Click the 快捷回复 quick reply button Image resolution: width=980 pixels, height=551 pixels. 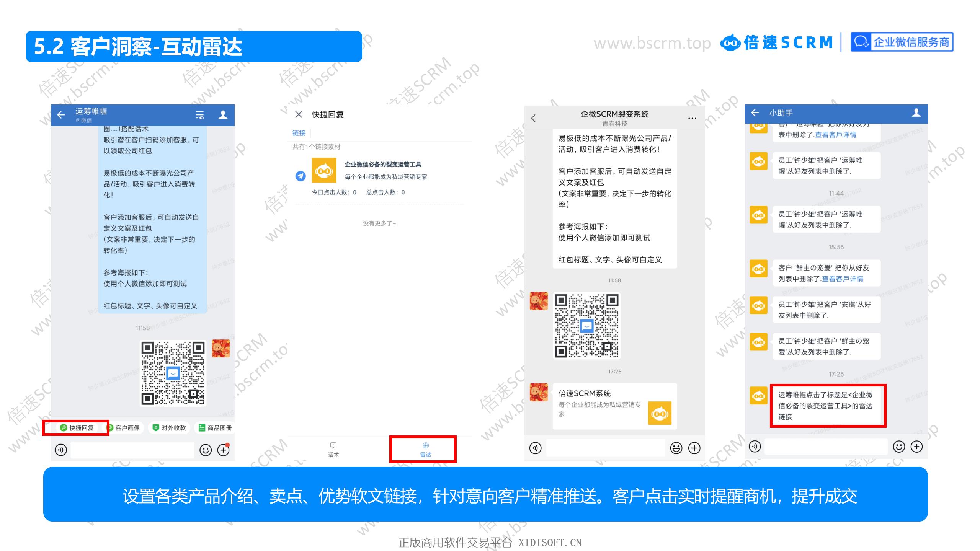pos(77,428)
